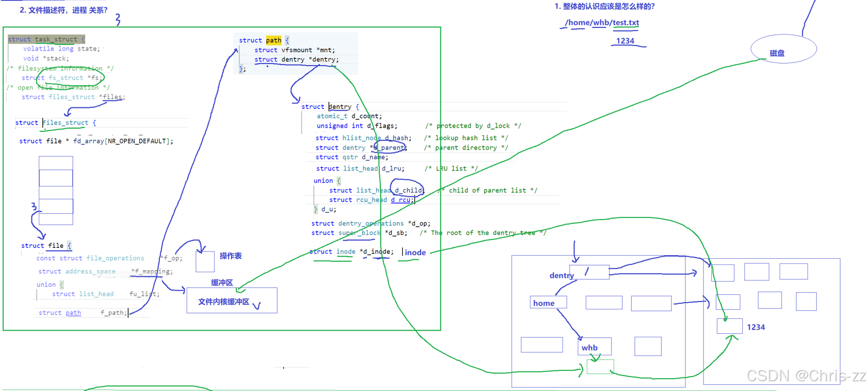Click comment "child of parent list */"
Viewport: 868px width, 391px height.
pyautogui.click(x=493, y=191)
